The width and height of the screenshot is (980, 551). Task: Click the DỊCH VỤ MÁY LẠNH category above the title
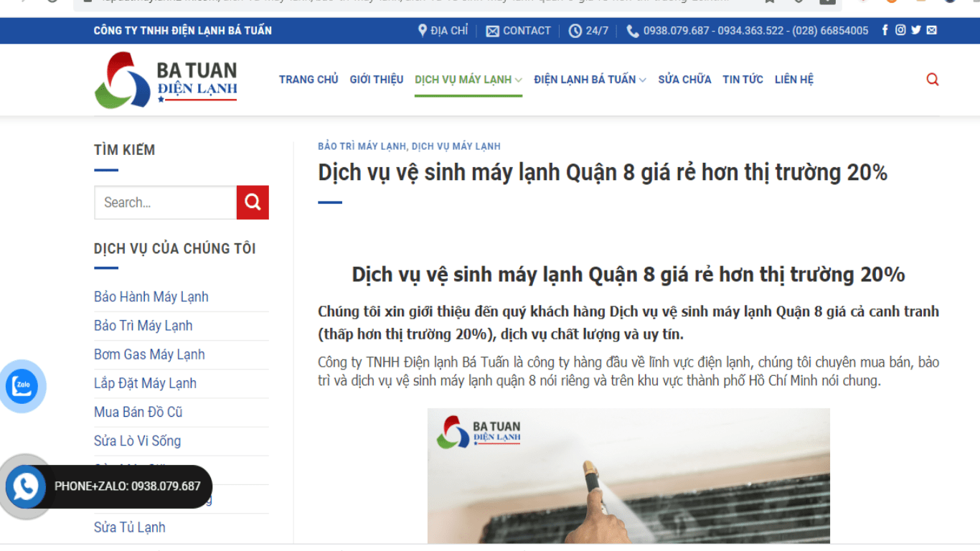(x=456, y=146)
